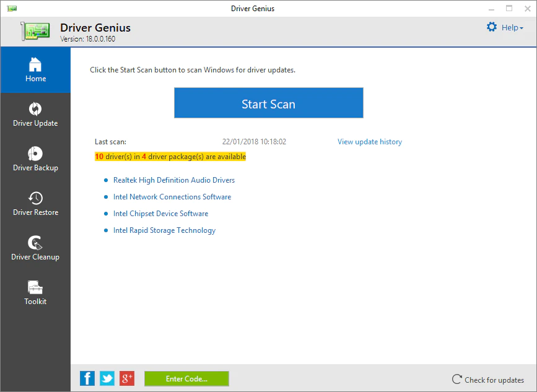Open Intel Network Connections Software link

[x=172, y=197]
